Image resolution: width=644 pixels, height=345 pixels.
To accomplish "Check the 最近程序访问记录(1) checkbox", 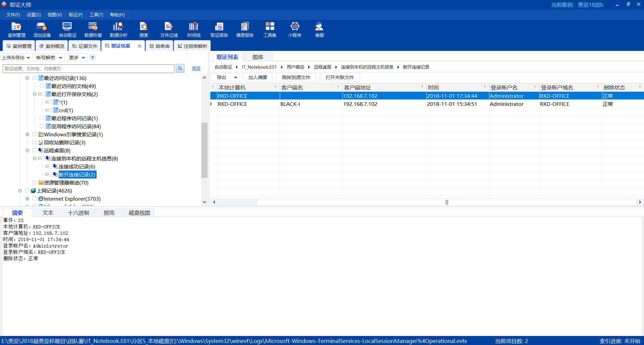I will [42, 118].
